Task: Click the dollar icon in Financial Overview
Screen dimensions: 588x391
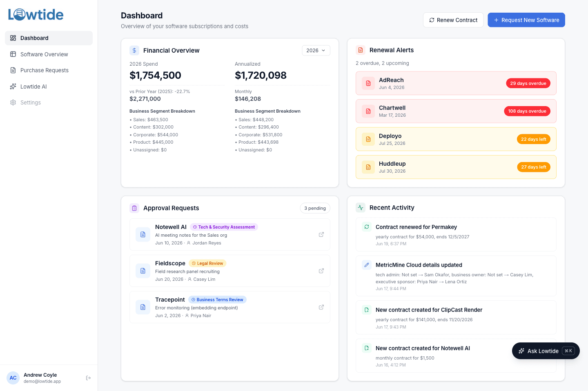Action: (x=134, y=50)
